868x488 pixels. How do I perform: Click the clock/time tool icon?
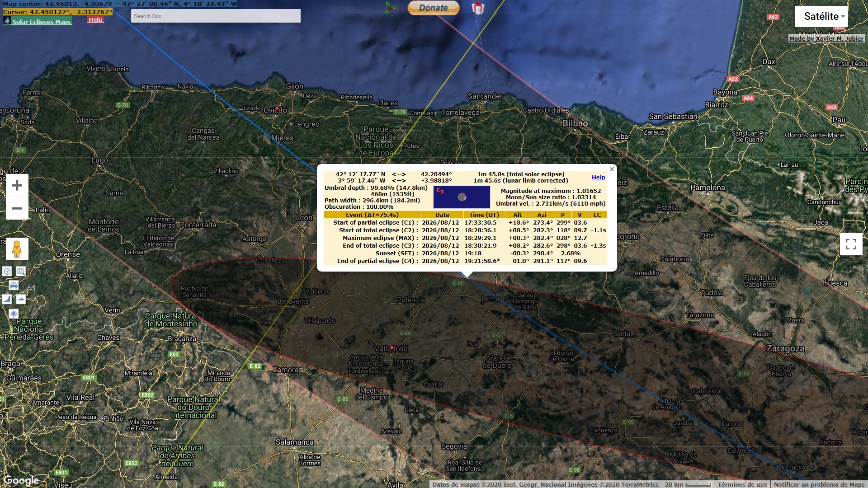click(x=7, y=271)
